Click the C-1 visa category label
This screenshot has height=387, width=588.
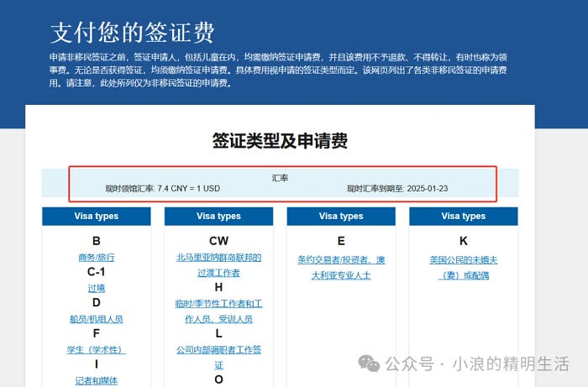[x=97, y=272]
